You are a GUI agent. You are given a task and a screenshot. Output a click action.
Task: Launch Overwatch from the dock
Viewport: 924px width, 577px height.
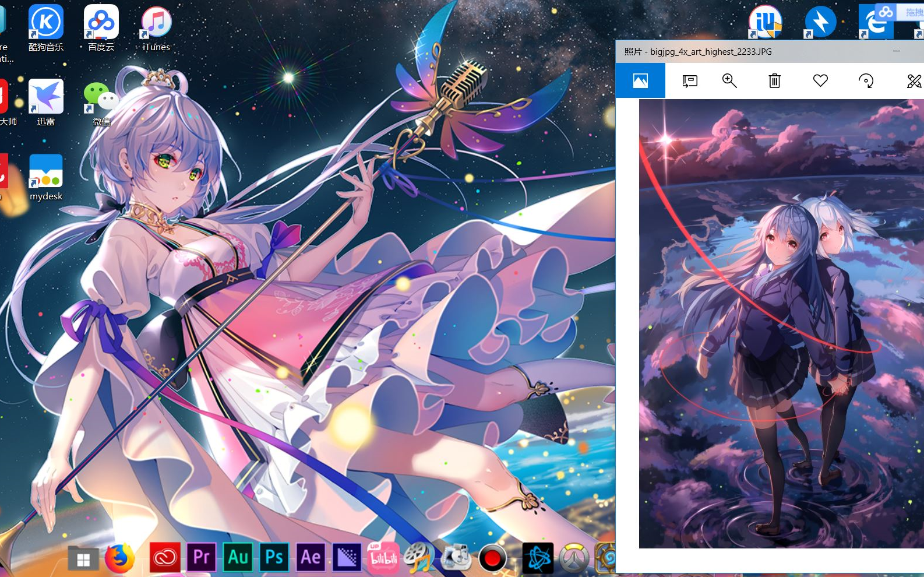[574, 558]
